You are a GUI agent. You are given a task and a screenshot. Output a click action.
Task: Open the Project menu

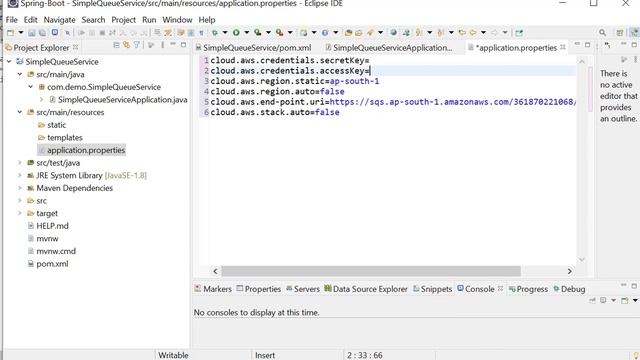pyautogui.click(x=123, y=20)
